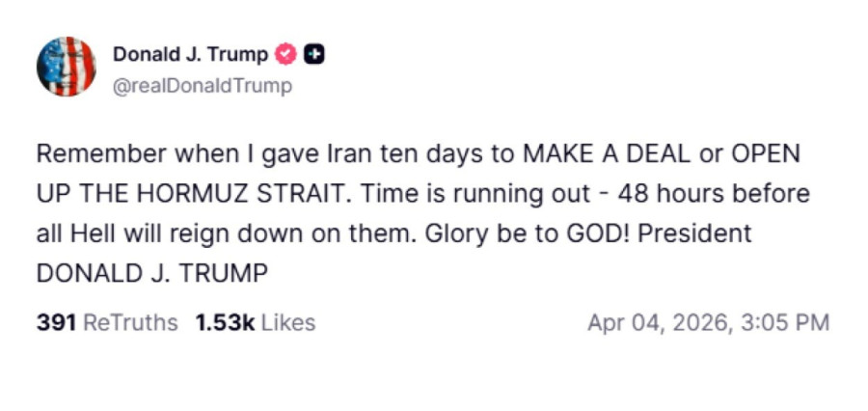Click the black plus badge icon
Screen dimensions: 868x411
312,54
